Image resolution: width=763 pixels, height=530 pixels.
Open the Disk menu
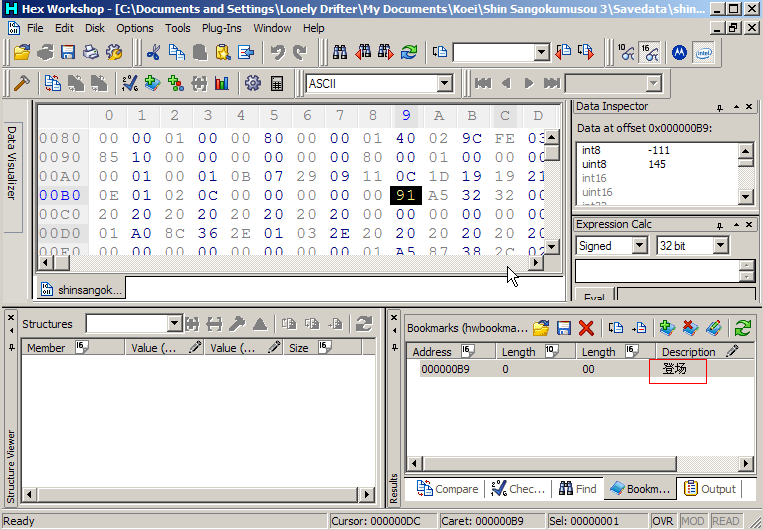(94, 28)
